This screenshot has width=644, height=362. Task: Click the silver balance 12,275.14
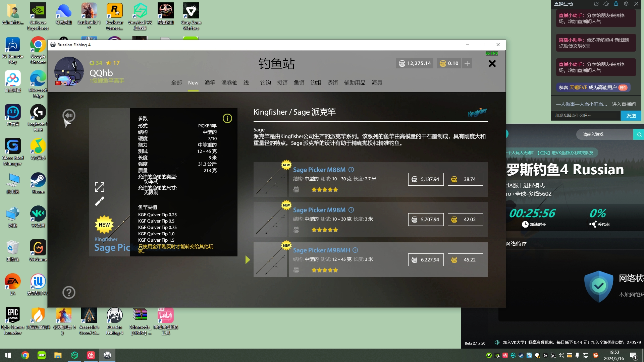415,63
